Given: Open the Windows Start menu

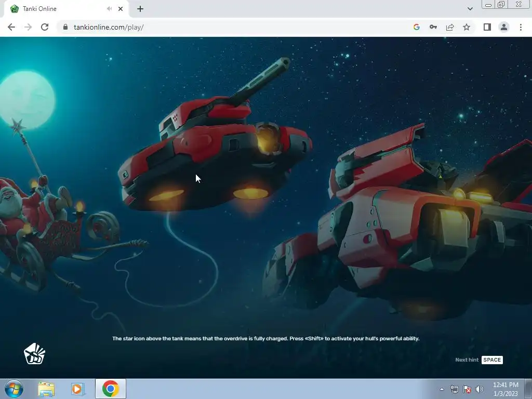Looking at the screenshot, I should (x=14, y=389).
